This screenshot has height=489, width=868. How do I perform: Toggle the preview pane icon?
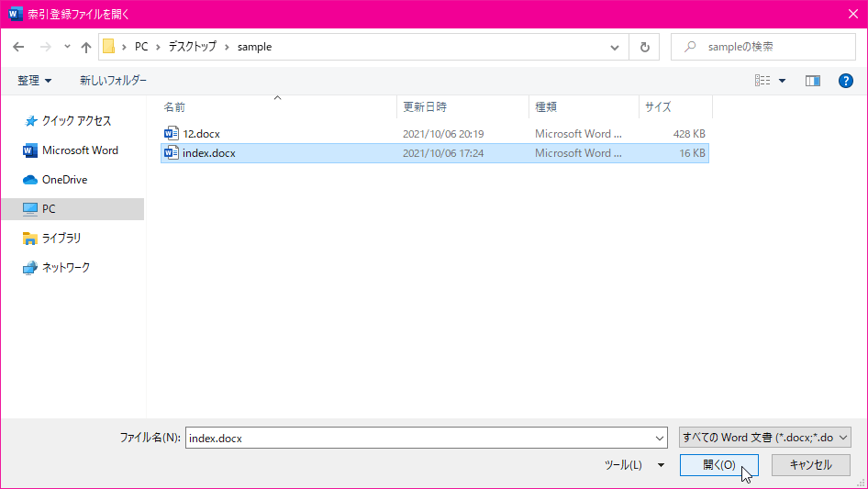(x=813, y=81)
